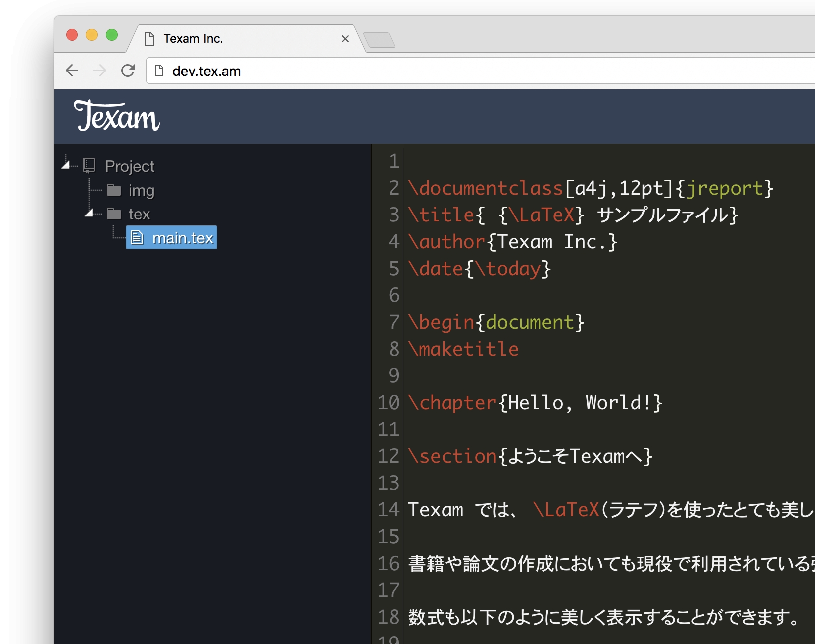Viewport: 815px width, 644px height.
Task: Click "Hello, World!" on line 10
Action: point(580,403)
